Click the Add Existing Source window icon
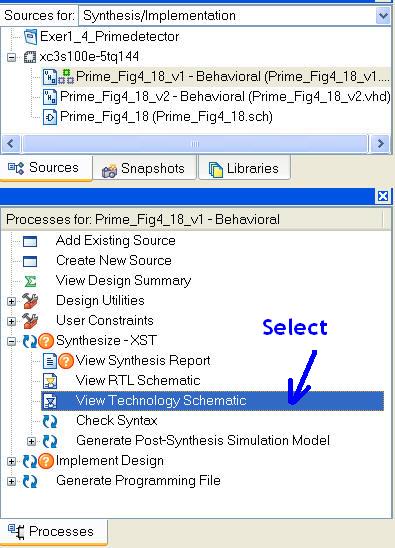The image size is (395, 548). tap(30, 241)
